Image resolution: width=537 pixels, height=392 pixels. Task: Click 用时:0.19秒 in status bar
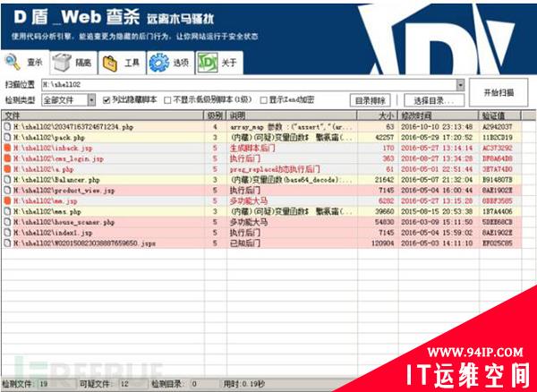(243, 384)
